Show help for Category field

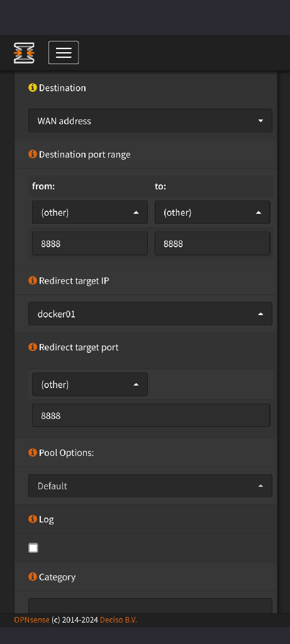click(x=33, y=577)
